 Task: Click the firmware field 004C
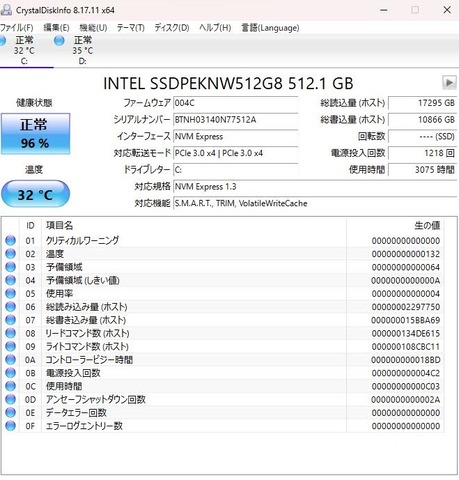tap(235, 103)
